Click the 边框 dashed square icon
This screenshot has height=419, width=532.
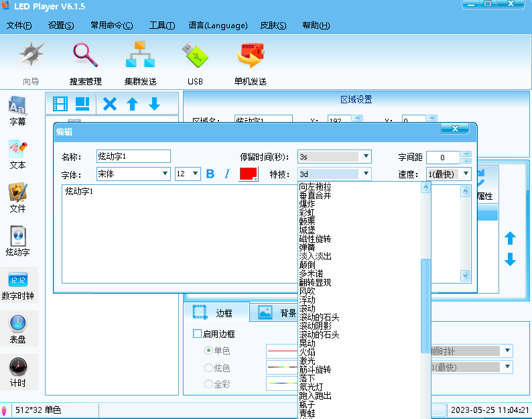(x=200, y=312)
